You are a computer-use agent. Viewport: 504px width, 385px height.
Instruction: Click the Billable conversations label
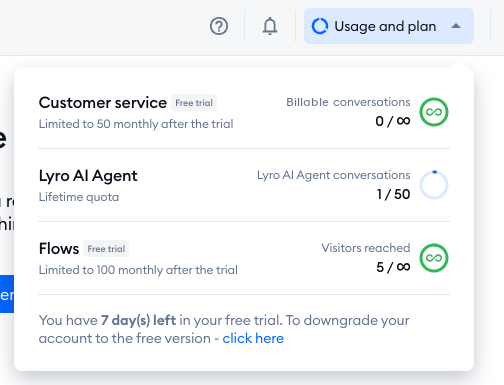tap(348, 102)
